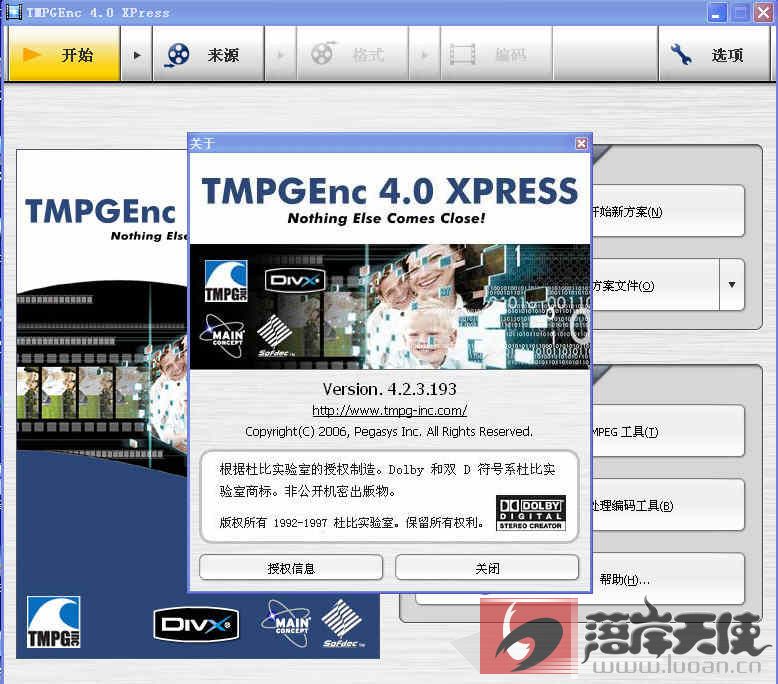The image size is (778, 684).
Task: Click the Dolby Digital Stereo Creator logo
Action: point(530,513)
